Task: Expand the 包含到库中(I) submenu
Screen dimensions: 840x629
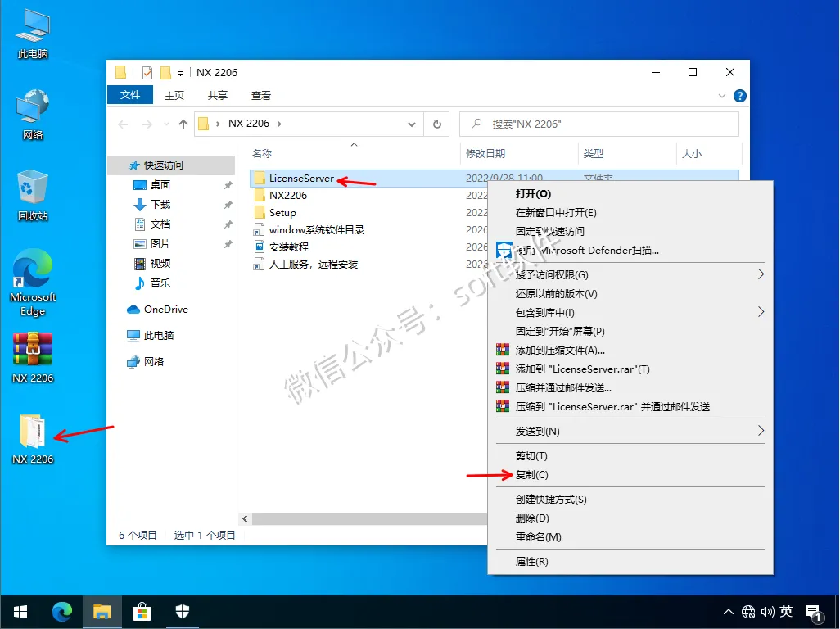Action: [630, 312]
